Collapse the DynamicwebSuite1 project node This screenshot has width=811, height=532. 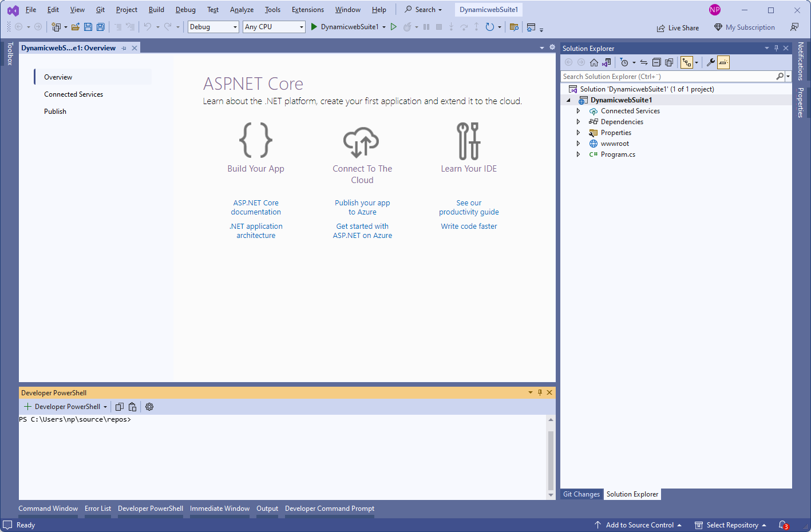click(568, 100)
